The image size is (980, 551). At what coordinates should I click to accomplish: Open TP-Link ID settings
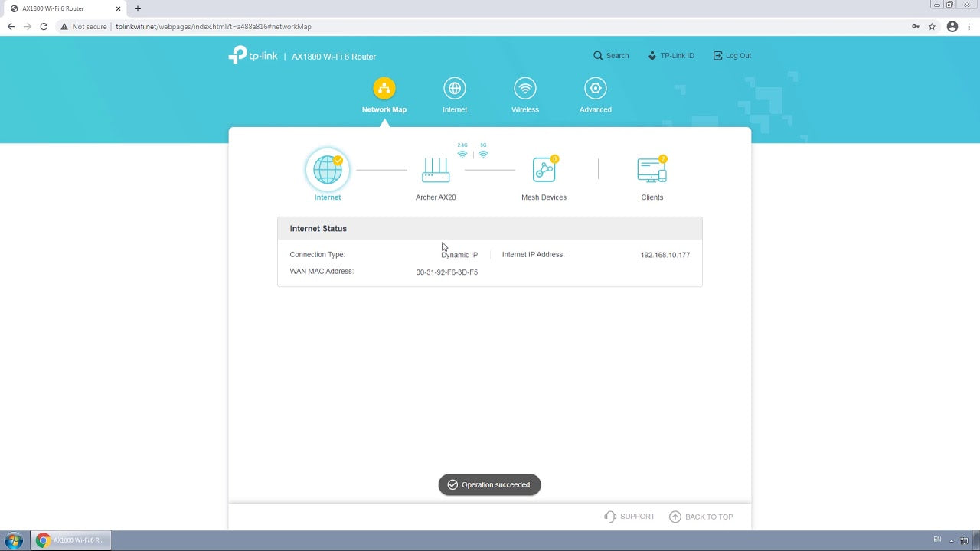click(671, 55)
